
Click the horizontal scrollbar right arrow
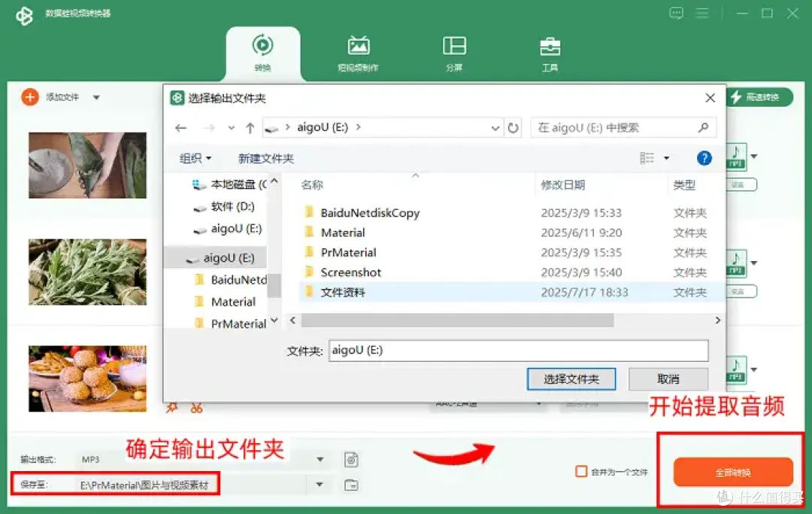point(717,321)
